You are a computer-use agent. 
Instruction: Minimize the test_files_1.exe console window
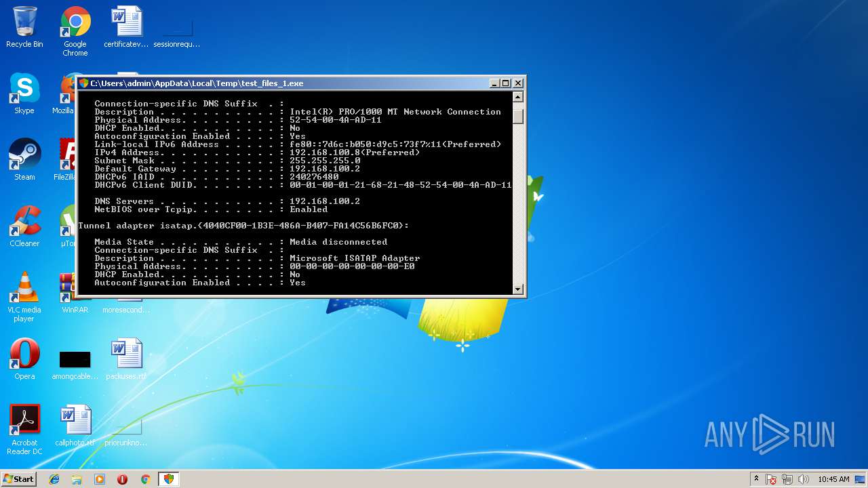(x=494, y=83)
